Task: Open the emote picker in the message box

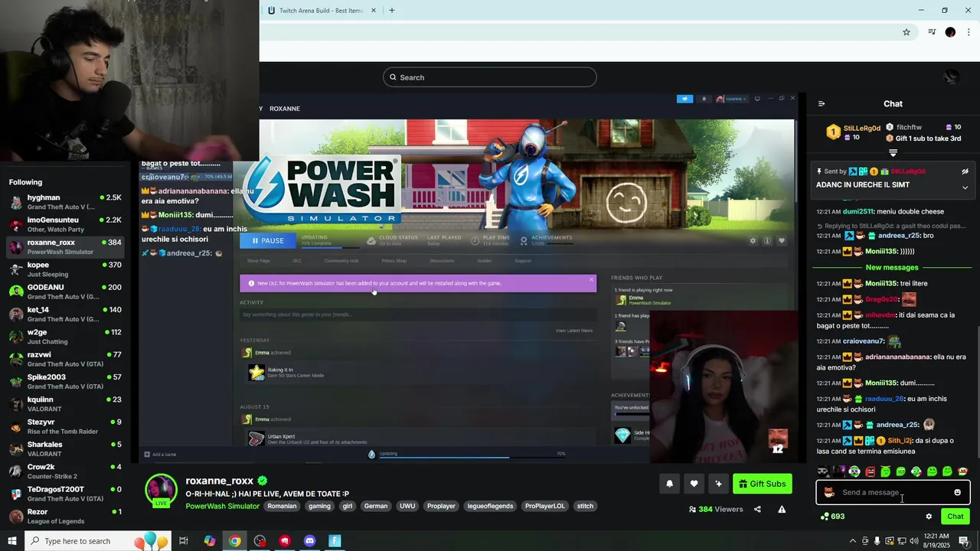Action: [x=957, y=492]
